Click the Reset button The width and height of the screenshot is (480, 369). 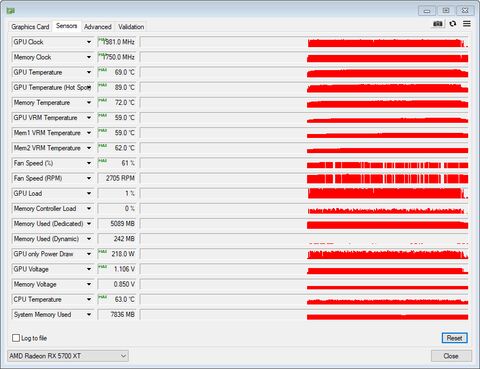coord(454,338)
